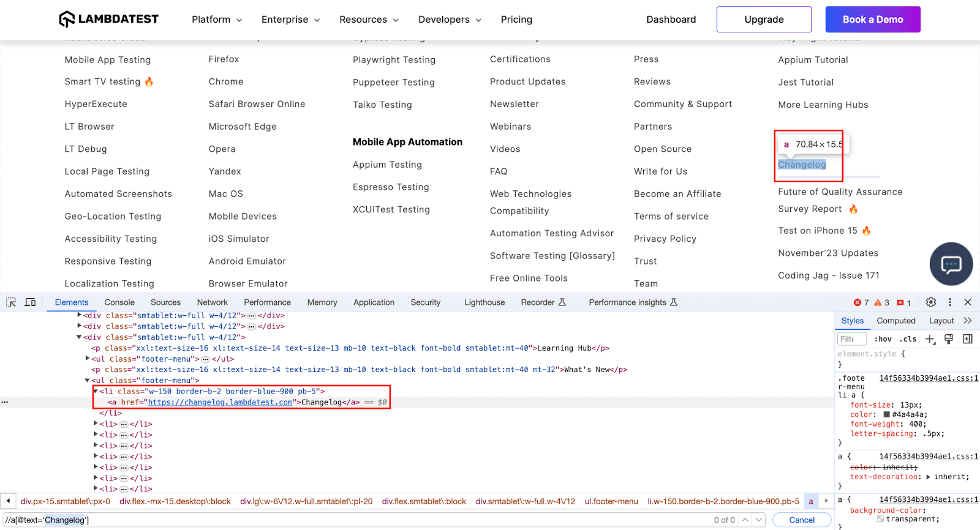
Task: Open the Application tab
Action: point(374,302)
